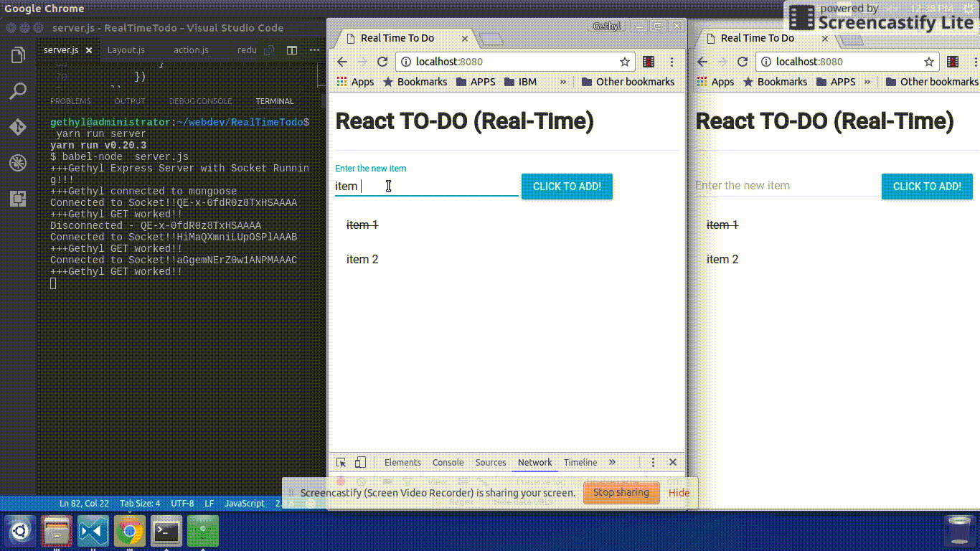This screenshot has width=980, height=551.
Task: Open the VS Code Explorer files icon
Action: [x=18, y=55]
